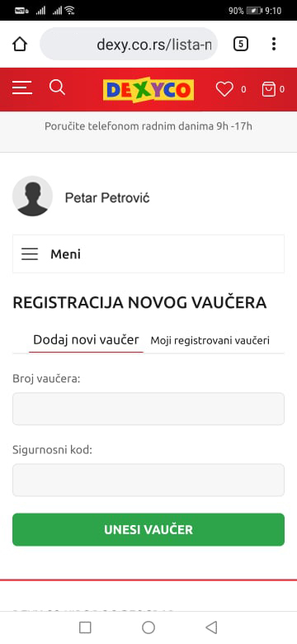Open the browser three-dot overflow menu
Viewport: 297px width, 644px height.
(x=274, y=44)
